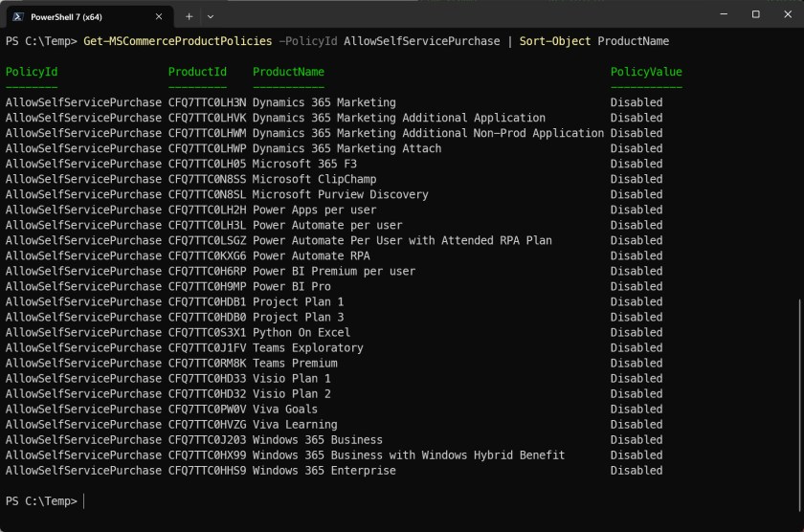Click 'Microsoft 365 F3' product name
The image size is (804, 532).
[x=304, y=164]
